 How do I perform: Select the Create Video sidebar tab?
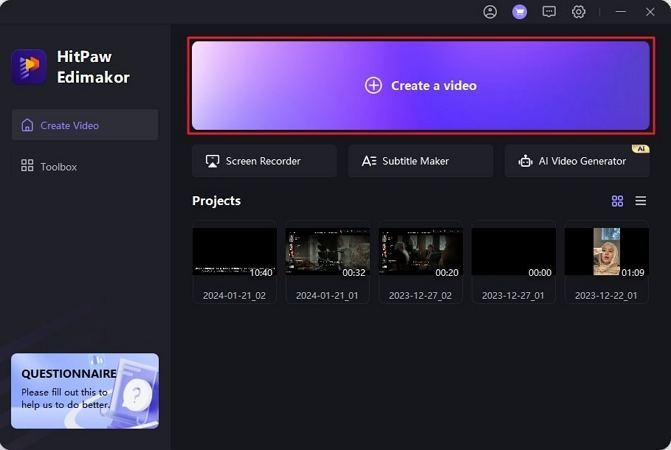point(85,125)
